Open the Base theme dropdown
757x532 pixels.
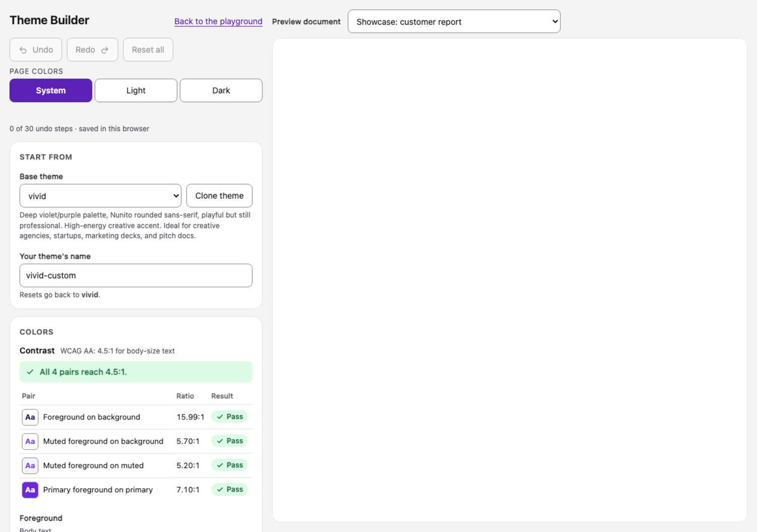(100, 196)
